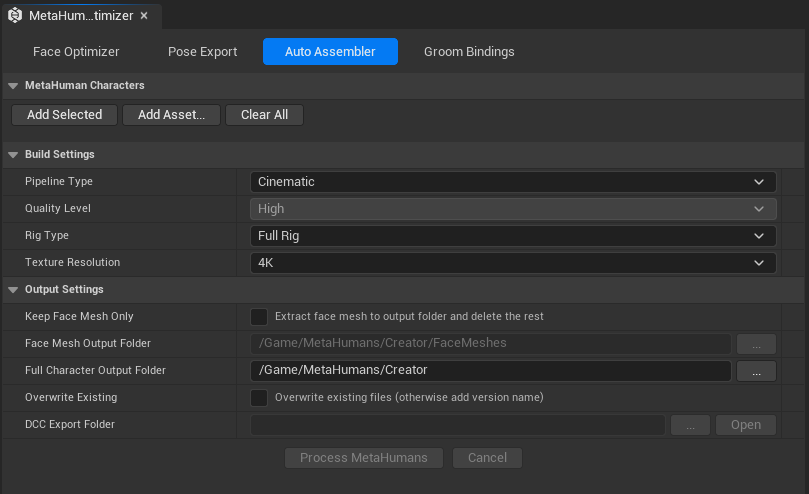This screenshot has height=494, width=809.
Task: Click the Cancel button
Action: tap(487, 458)
